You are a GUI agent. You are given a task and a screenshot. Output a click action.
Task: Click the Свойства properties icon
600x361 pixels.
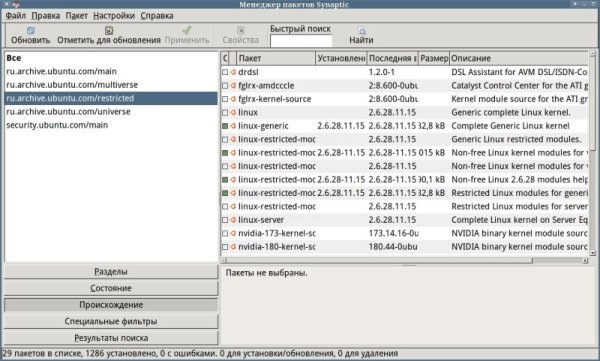click(x=241, y=30)
